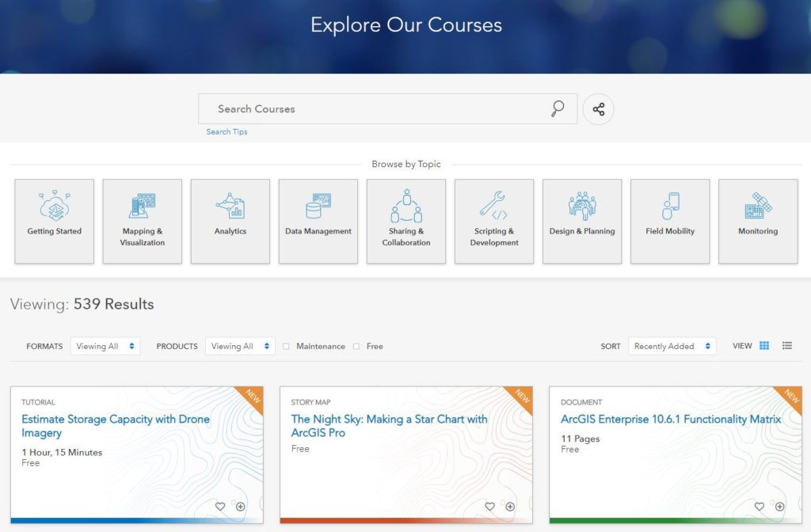Select the Getting Started topic tile
This screenshot has height=532, width=811.
[55, 221]
